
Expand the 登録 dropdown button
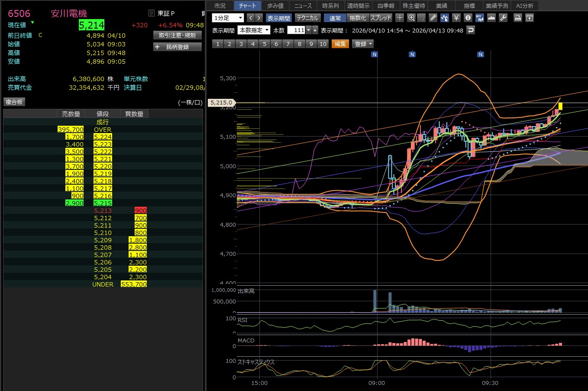[363, 44]
